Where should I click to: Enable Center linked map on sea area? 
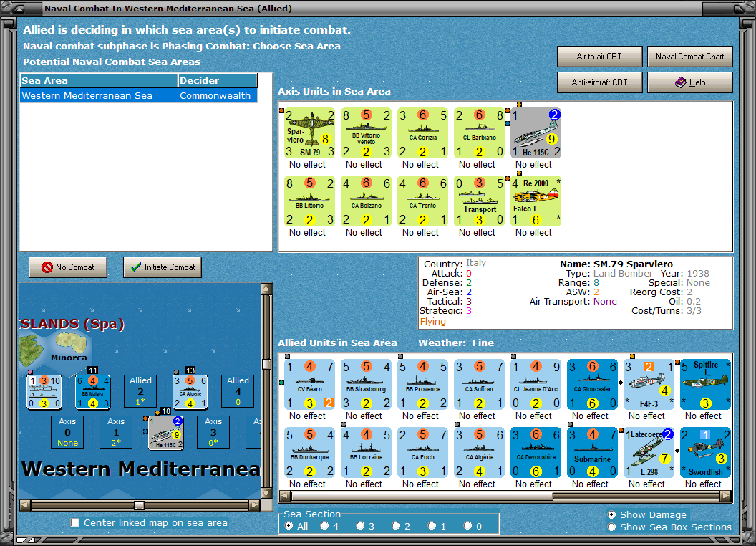tap(74, 523)
